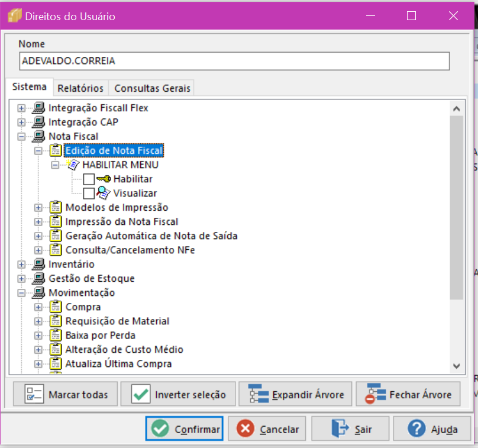Viewport: 478px width, 448px height.
Task: Click the Fechar Árvore button
Action: coord(408,394)
